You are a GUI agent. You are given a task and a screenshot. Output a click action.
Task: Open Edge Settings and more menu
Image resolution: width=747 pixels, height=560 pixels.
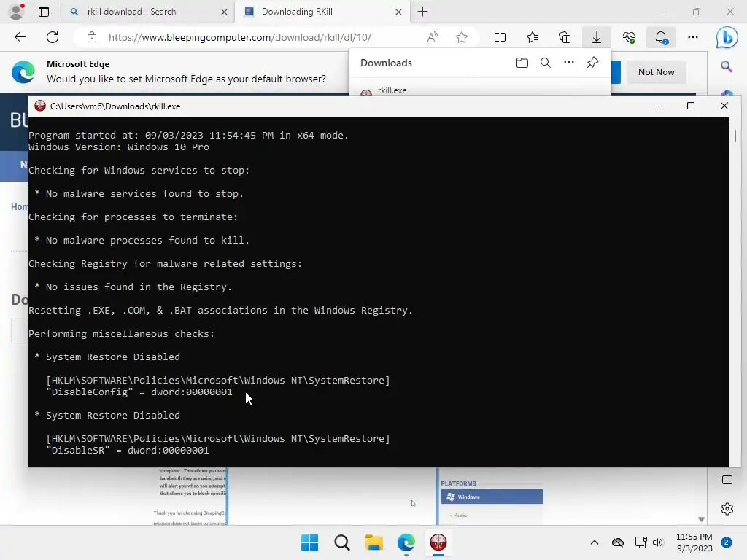693,37
